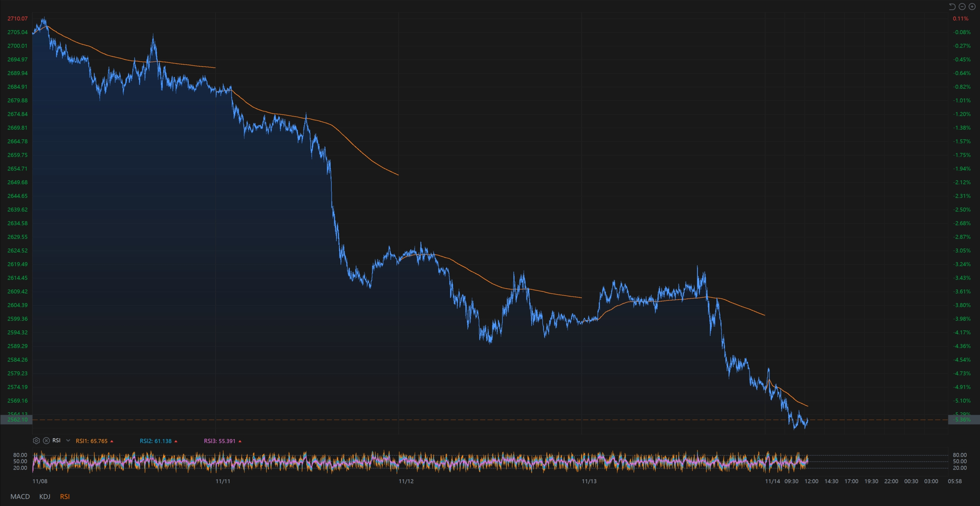Zoom in the chart with plus icon
Screen dimensions: 980x506
coord(972,7)
